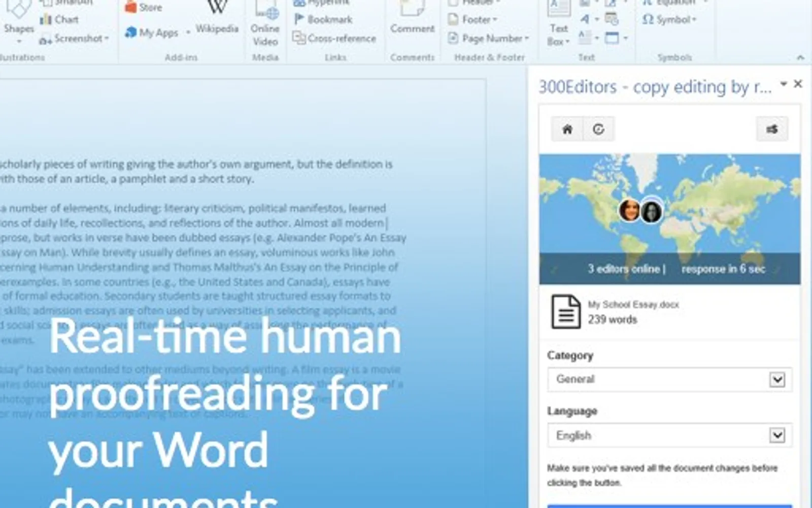Insert WordArt from Text group
Screen dimensions: 812x508
pyautogui.click(x=585, y=19)
